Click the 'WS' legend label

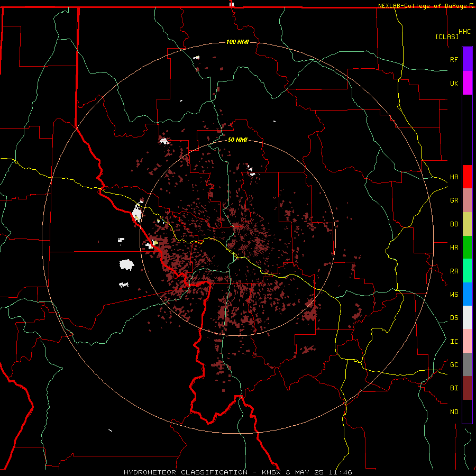[x=454, y=295]
